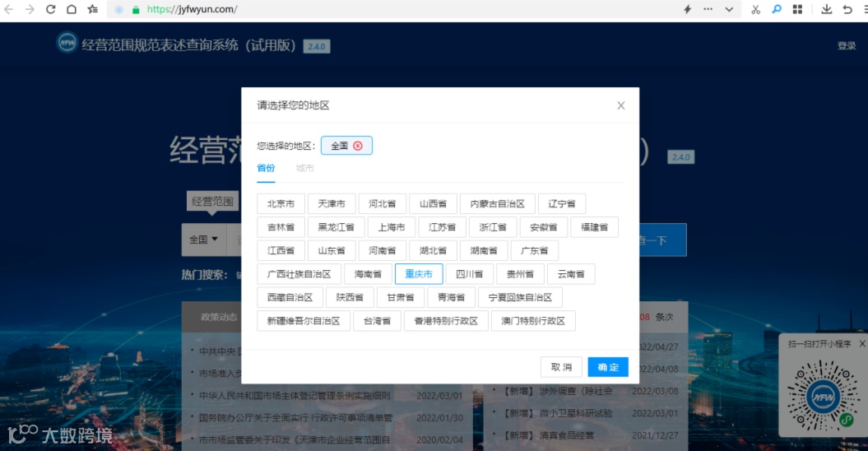This screenshot has height=451, width=868.
Task: Open the 全国 region dropdown behind dialog
Action: (x=204, y=239)
